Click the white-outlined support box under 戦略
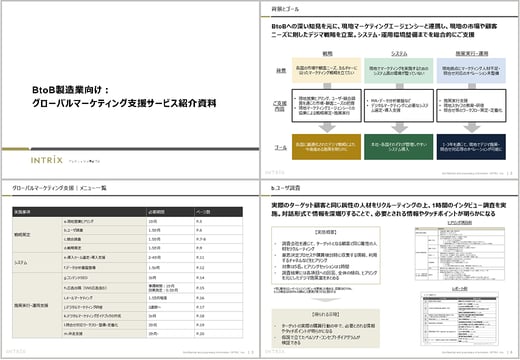Image resolution: width=520 pixels, height=360 pixels. pyautogui.click(x=327, y=105)
